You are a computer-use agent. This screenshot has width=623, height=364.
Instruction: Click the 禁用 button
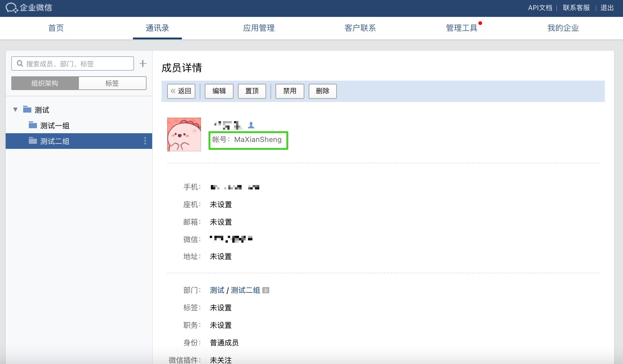[x=290, y=91]
